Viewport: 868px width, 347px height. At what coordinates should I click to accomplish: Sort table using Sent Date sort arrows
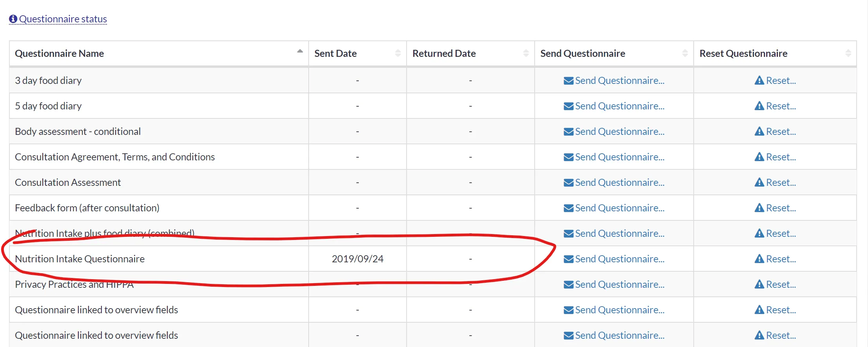pyautogui.click(x=398, y=53)
